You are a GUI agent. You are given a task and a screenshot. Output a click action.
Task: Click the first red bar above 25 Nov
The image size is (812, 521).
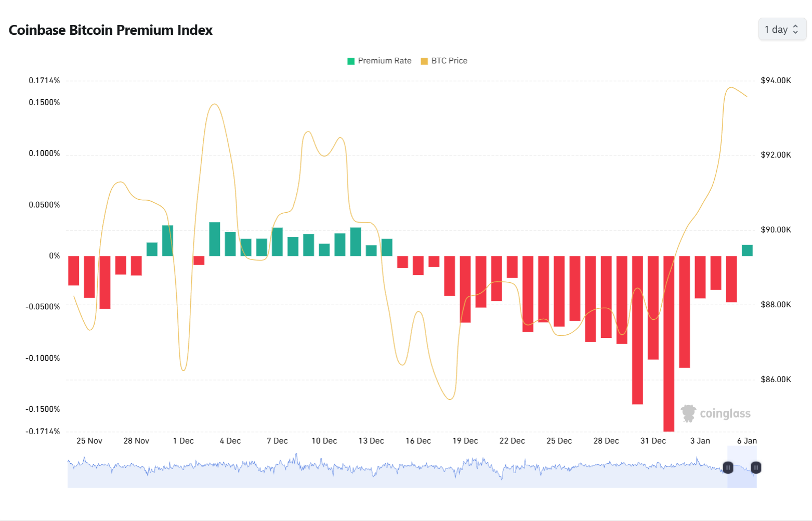[74, 270]
